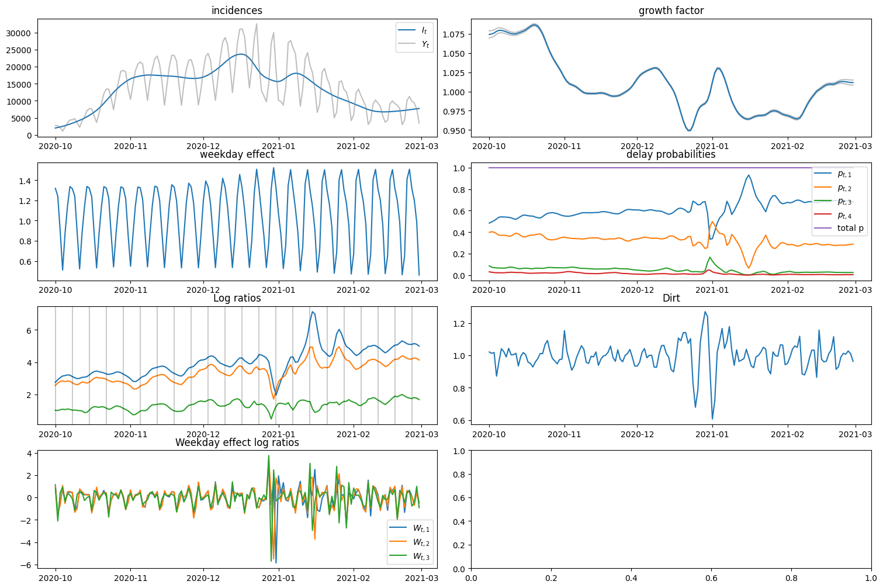Click the 'growth factor' plot title

coord(671,11)
